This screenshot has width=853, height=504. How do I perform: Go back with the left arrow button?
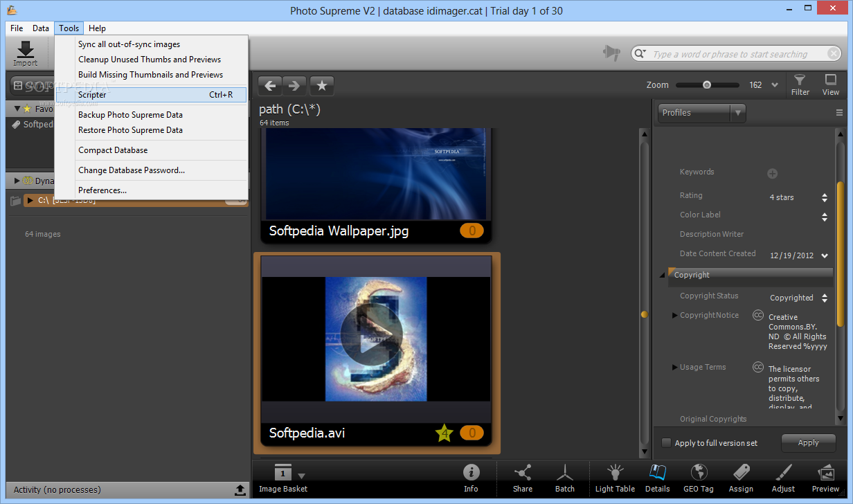270,86
